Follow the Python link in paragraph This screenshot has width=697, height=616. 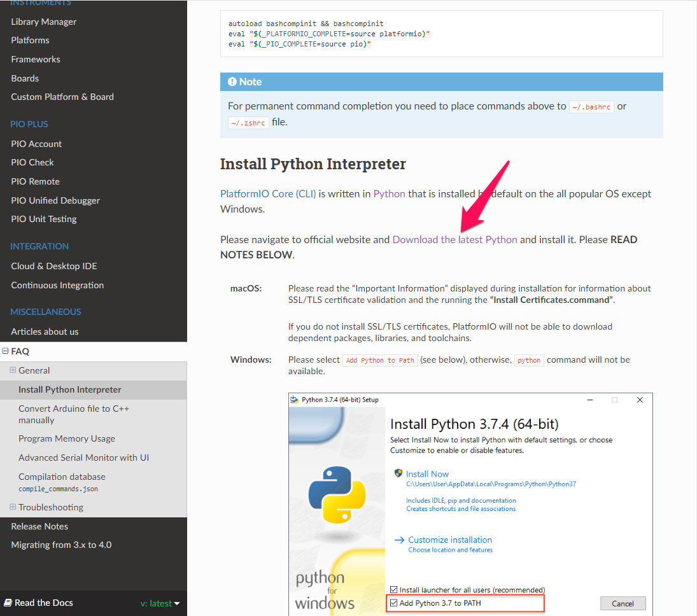pos(390,194)
